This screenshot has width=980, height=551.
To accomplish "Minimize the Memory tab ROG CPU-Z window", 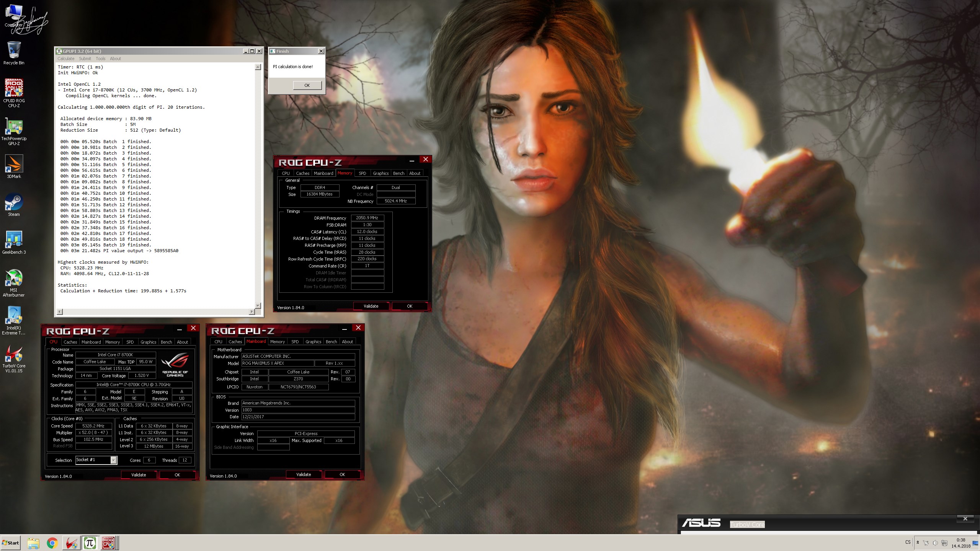I will [x=412, y=161].
